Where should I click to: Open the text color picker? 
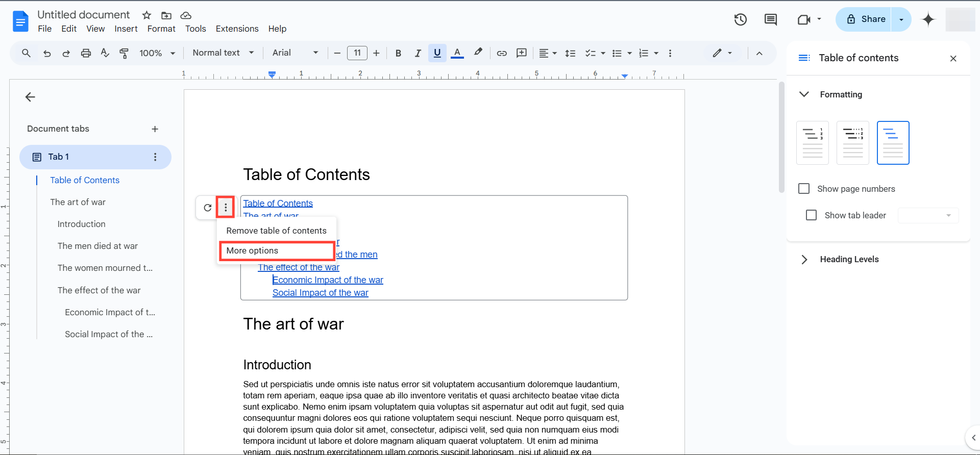pos(457,53)
